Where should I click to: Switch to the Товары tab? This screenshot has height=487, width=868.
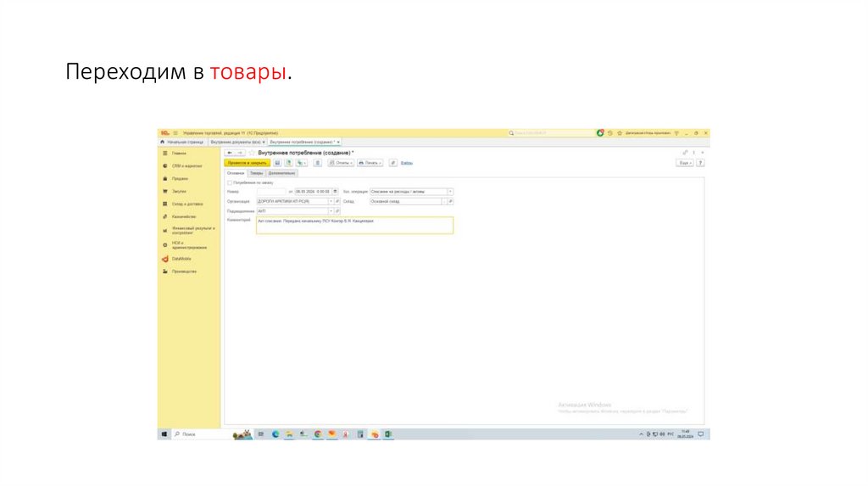pyautogui.click(x=256, y=173)
